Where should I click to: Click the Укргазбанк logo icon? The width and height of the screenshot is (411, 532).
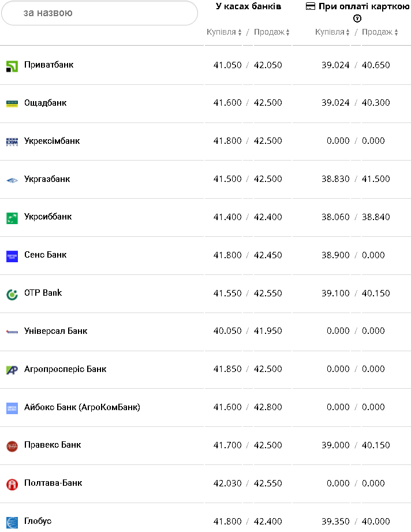click(12, 180)
